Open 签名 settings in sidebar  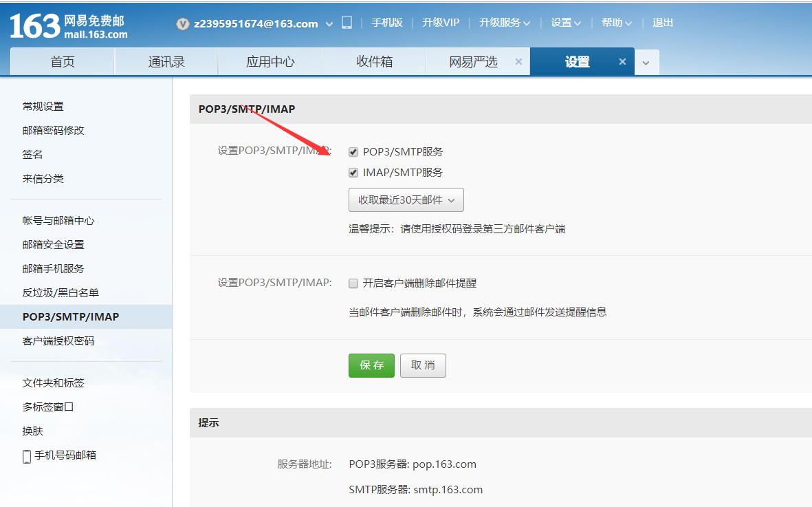tap(32, 155)
